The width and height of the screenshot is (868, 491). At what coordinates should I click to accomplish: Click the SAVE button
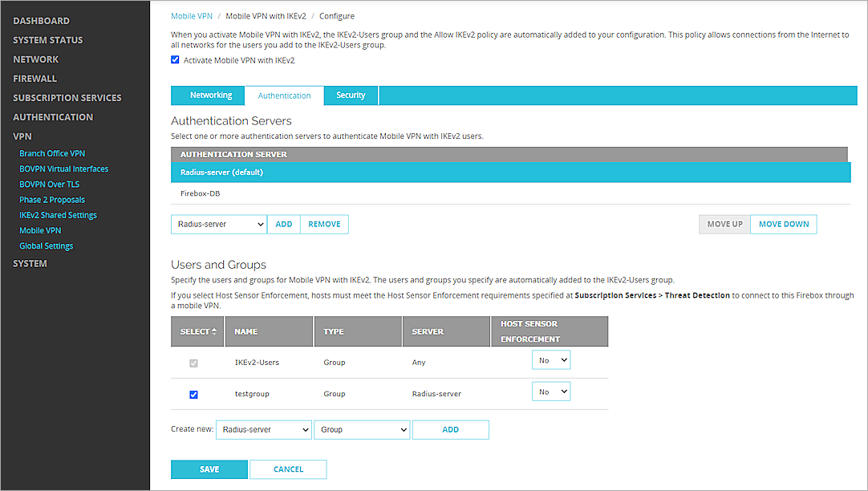(209, 469)
